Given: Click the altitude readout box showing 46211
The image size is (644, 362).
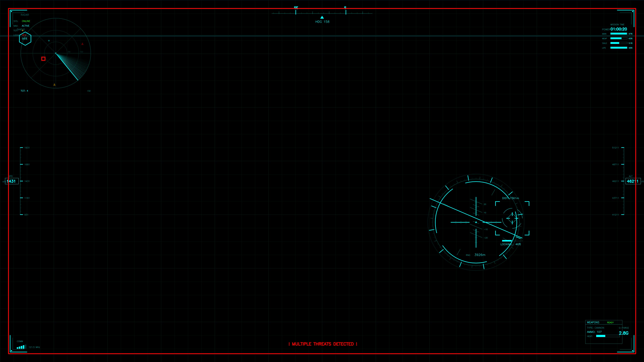Looking at the screenshot, I should coord(633,181).
